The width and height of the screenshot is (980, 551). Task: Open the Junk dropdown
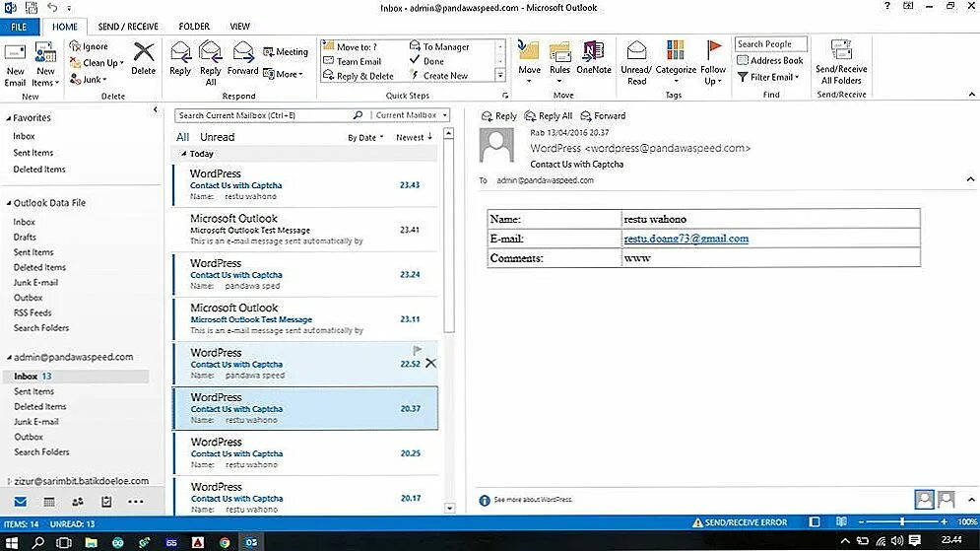pos(88,80)
